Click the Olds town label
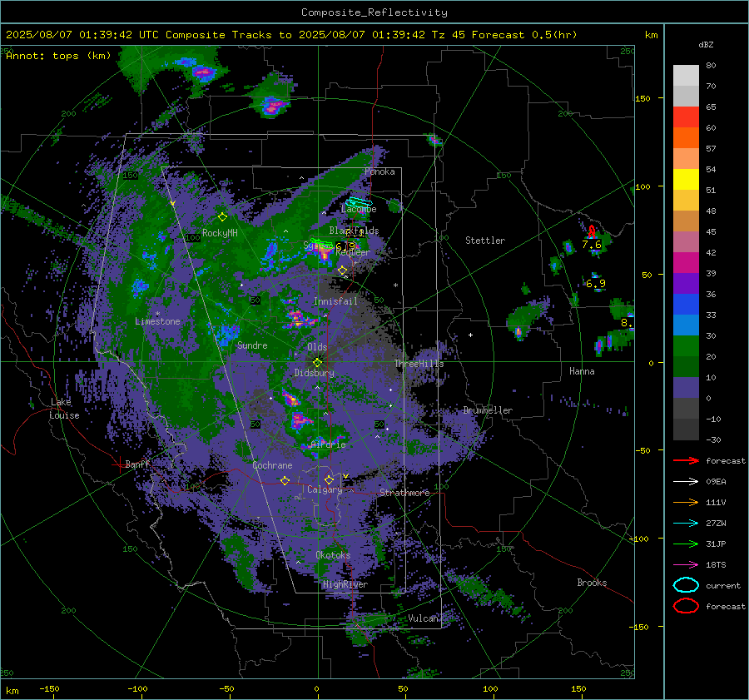Screen dimensions: 749x700 pyautogui.click(x=317, y=347)
